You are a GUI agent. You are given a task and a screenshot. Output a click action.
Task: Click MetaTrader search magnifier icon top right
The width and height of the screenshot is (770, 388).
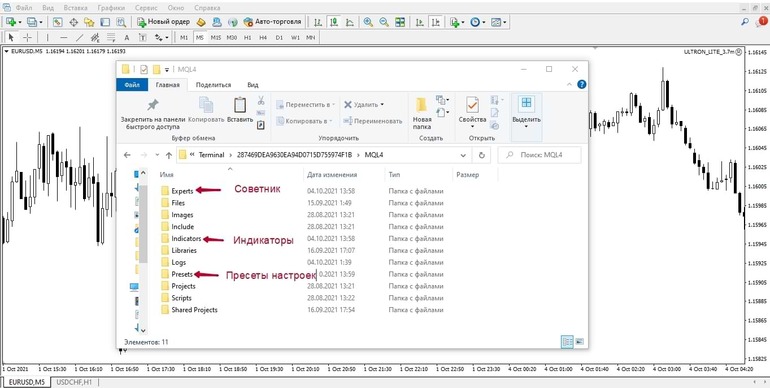pyautogui.click(x=745, y=22)
